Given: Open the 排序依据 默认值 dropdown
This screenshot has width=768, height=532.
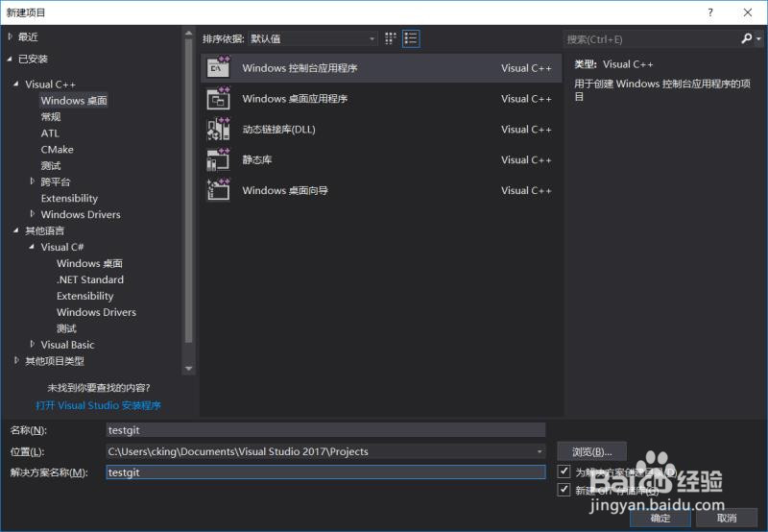Looking at the screenshot, I should pos(313,38).
